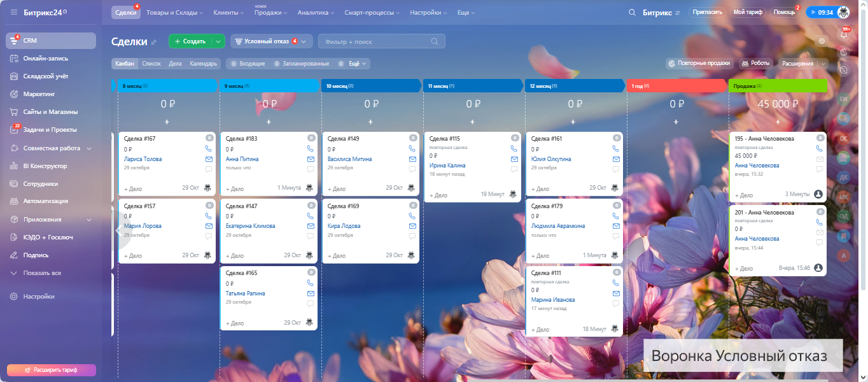Add a deal with plus in Продажа column
Image resolution: width=868 pixels, height=382 pixels.
(x=778, y=122)
